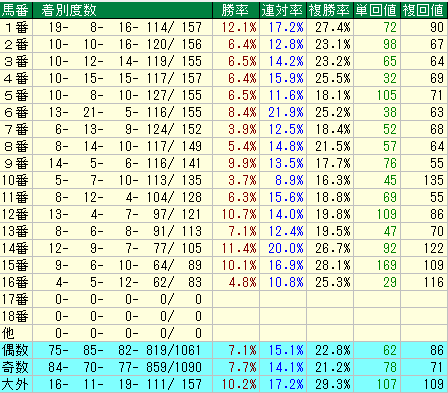Click 複勝率 21.5% in 8番 row
The width and height of the screenshot is (448, 393).
tap(333, 146)
